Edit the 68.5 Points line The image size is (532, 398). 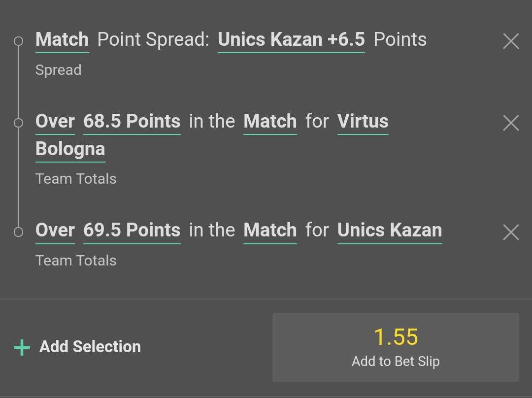point(132,122)
